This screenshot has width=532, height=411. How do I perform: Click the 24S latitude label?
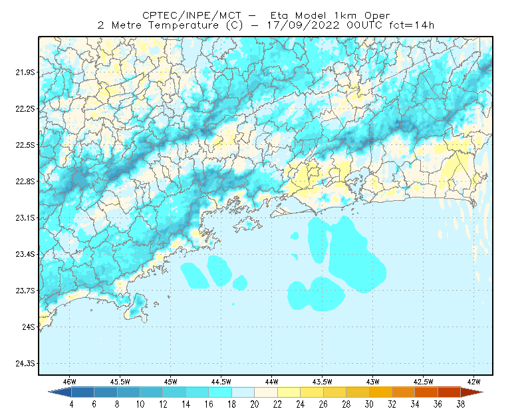(x=29, y=327)
